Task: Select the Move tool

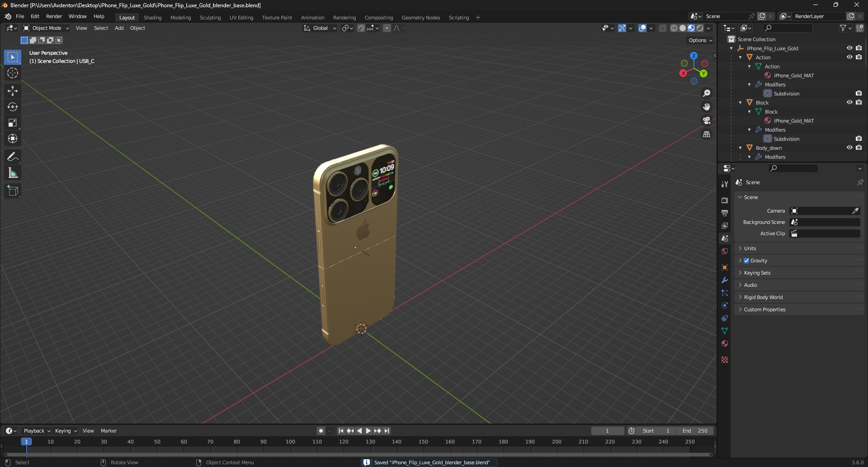Action: coord(13,91)
